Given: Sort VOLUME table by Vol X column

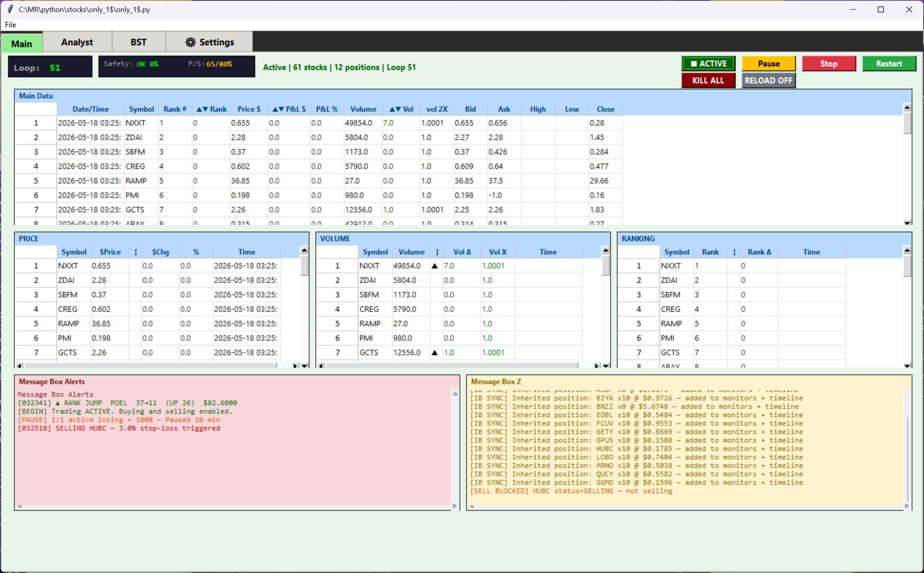Looking at the screenshot, I should click(x=498, y=252).
